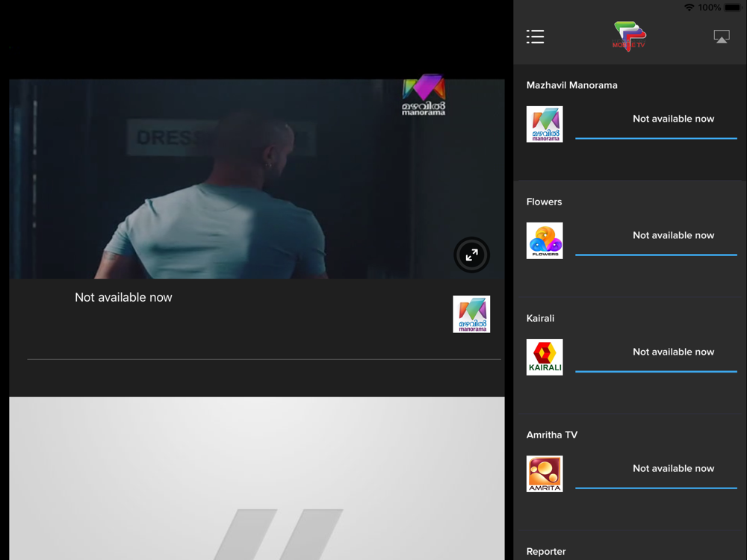Expand video to fullscreen
Image resolution: width=747 pixels, height=560 pixels.
click(x=471, y=255)
